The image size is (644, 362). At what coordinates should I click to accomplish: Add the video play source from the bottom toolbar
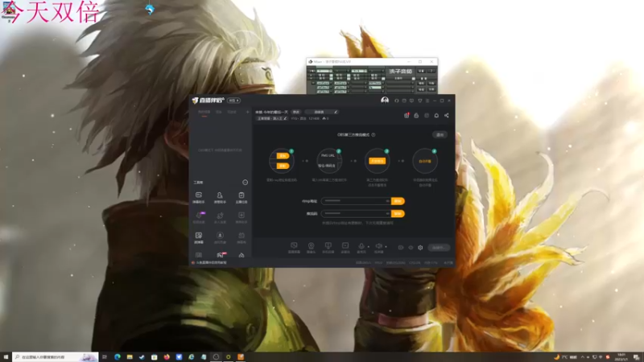pyautogui.click(x=345, y=248)
